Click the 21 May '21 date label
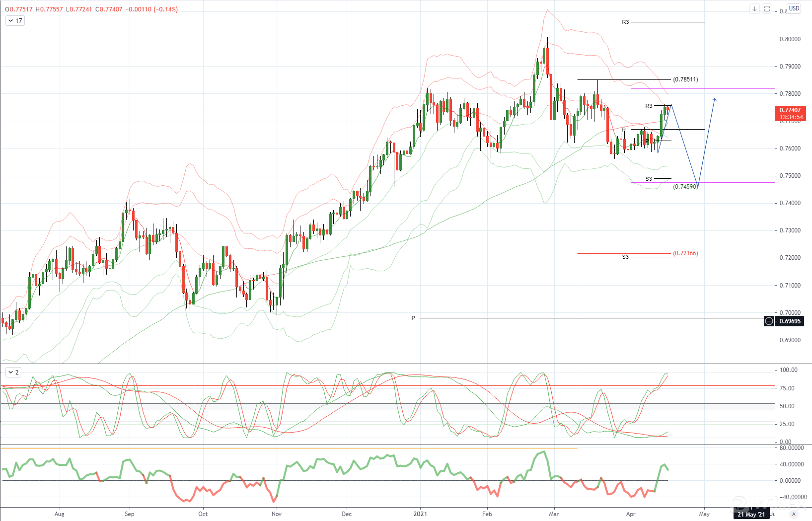 (x=751, y=514)
